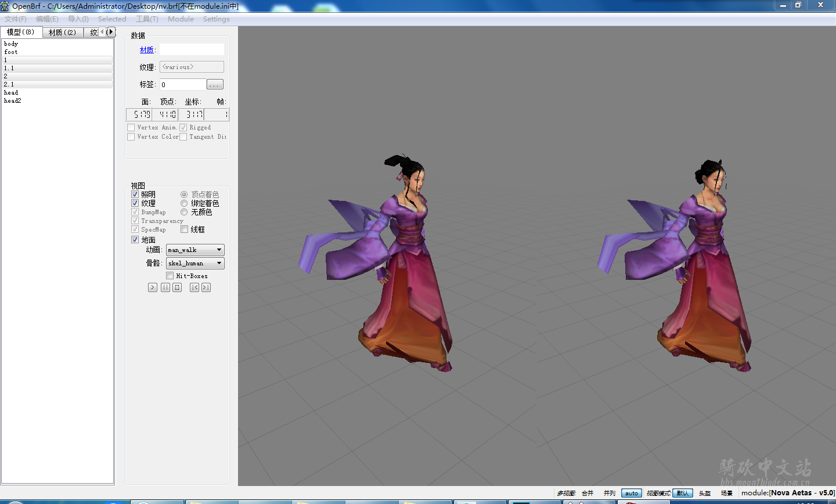Set multi-view mode to auto
This screenshot has height=504, width=836.
click(x=632, y=493)
